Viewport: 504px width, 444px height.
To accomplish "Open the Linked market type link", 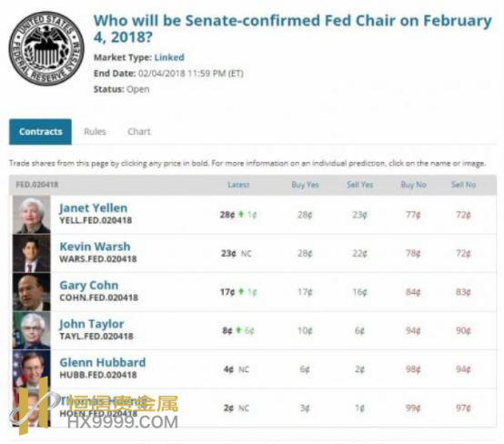I will (x=169, y=57).
